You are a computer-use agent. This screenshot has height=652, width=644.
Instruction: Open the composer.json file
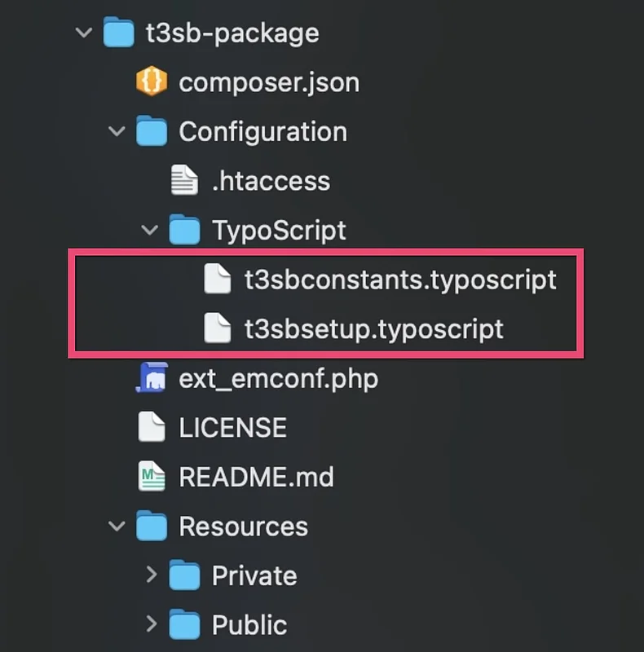click(x=268, y=82)
